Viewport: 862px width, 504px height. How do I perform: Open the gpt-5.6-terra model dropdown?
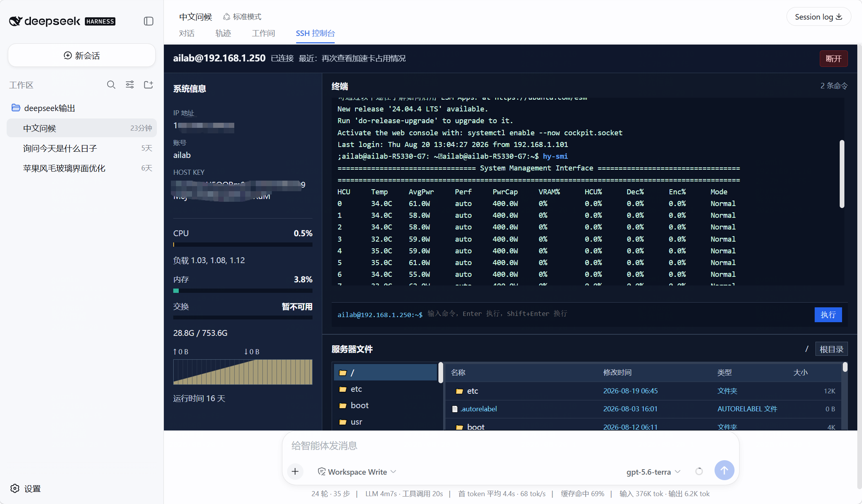[653, 472]
